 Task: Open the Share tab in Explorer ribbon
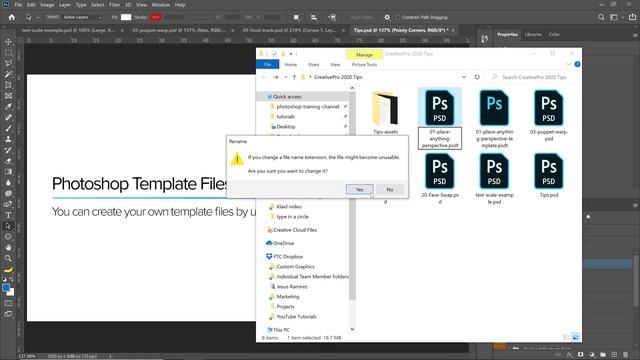[313, 64]
